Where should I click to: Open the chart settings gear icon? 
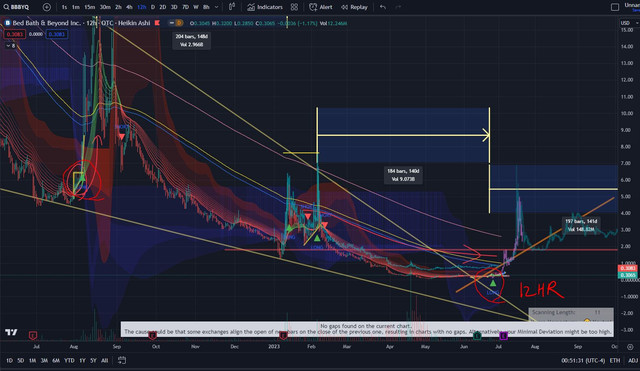pos(630,347)
